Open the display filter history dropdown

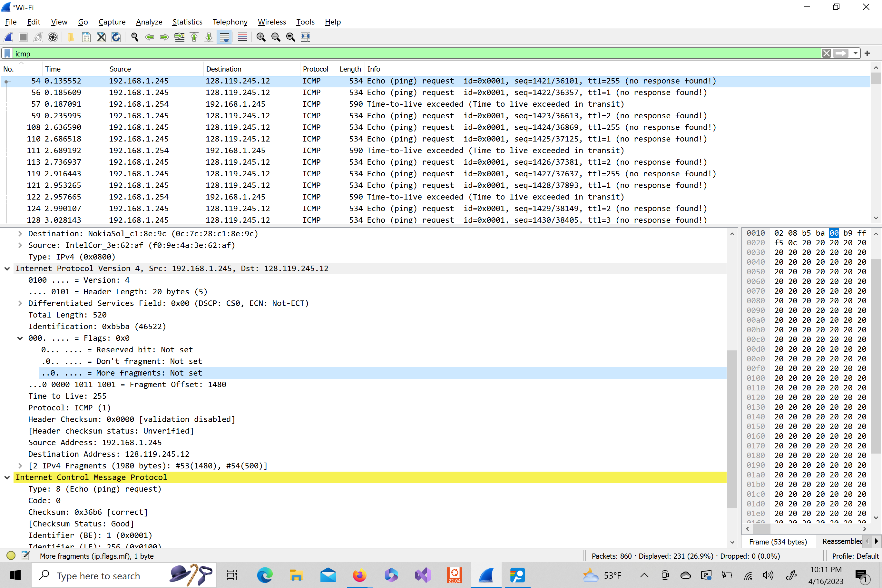click(855, 53)
